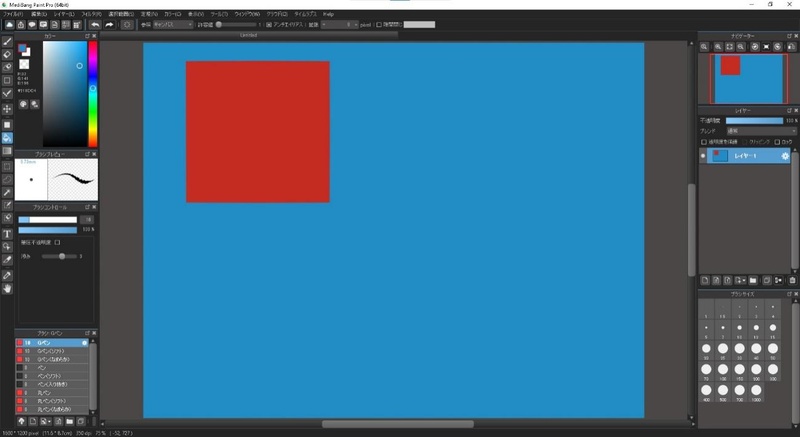Toggle the pressure opacity checkbox in brush control
This screenshot has height=437, width=800.
coord(57,243)
